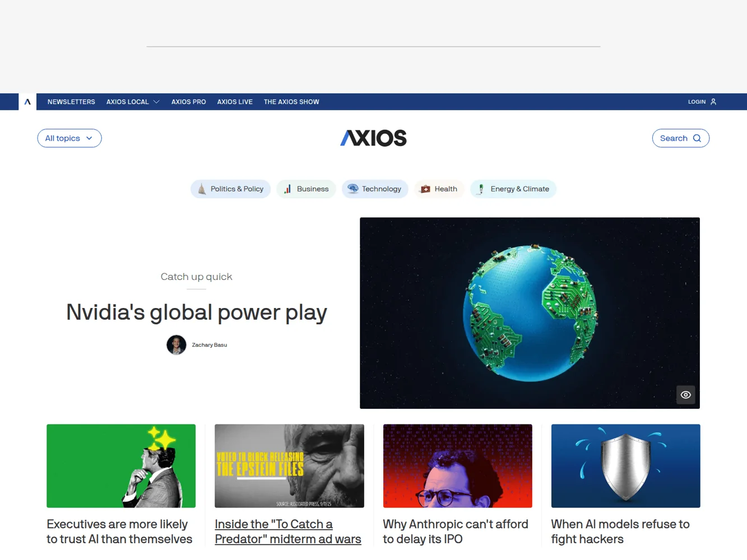Click the user profile icon next to Login
747x560 pixels.
[713, 102]
